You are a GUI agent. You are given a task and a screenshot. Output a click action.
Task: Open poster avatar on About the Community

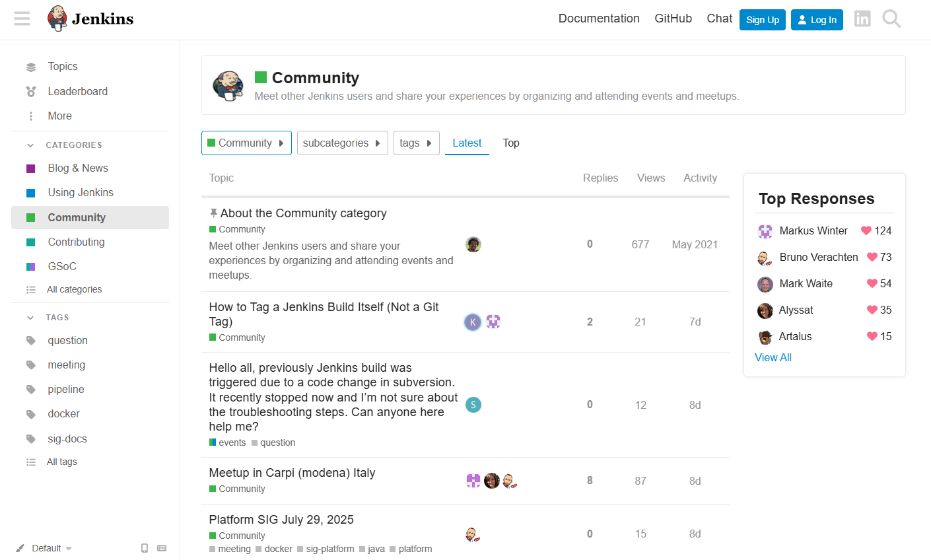(473, 244)
